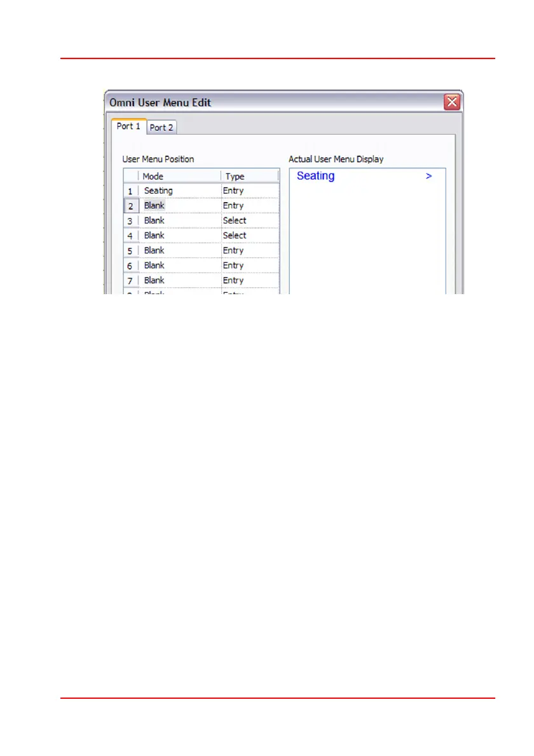Image resolution: width=534 pixels, height=756 pixels.
Task: Click the Mode column header
Action: point(180,176)
